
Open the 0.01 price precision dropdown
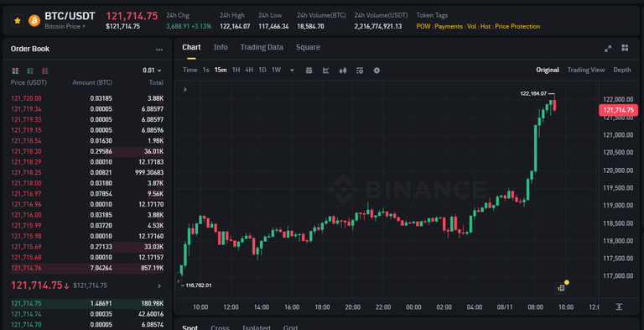(x=152, y=71)
